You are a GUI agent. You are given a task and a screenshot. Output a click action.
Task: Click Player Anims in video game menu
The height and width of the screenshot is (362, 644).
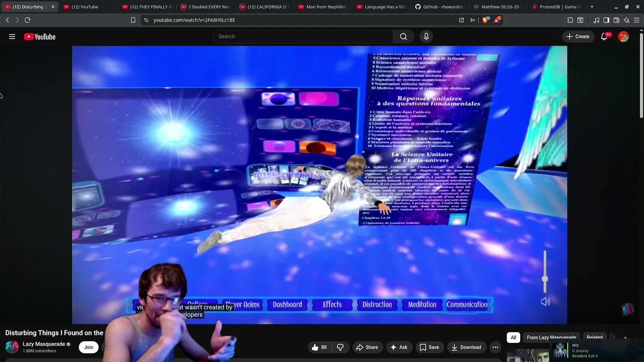(242, 305)
